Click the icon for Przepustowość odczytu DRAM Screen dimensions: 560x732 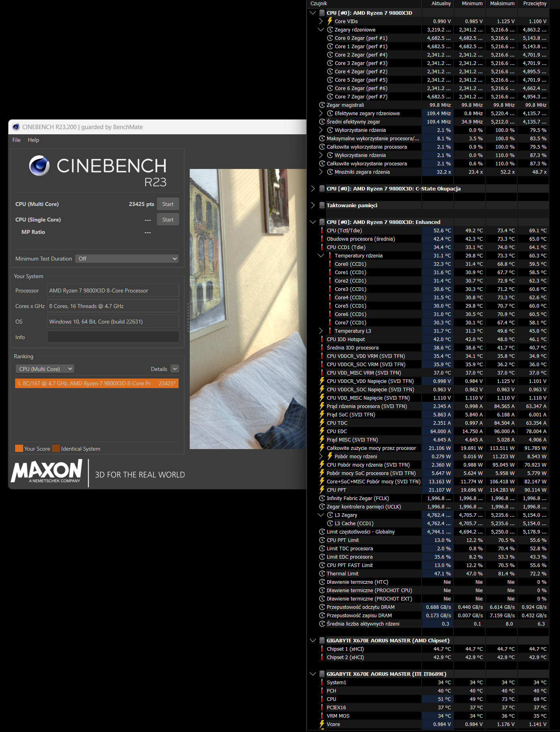click(x=322, y=607)
